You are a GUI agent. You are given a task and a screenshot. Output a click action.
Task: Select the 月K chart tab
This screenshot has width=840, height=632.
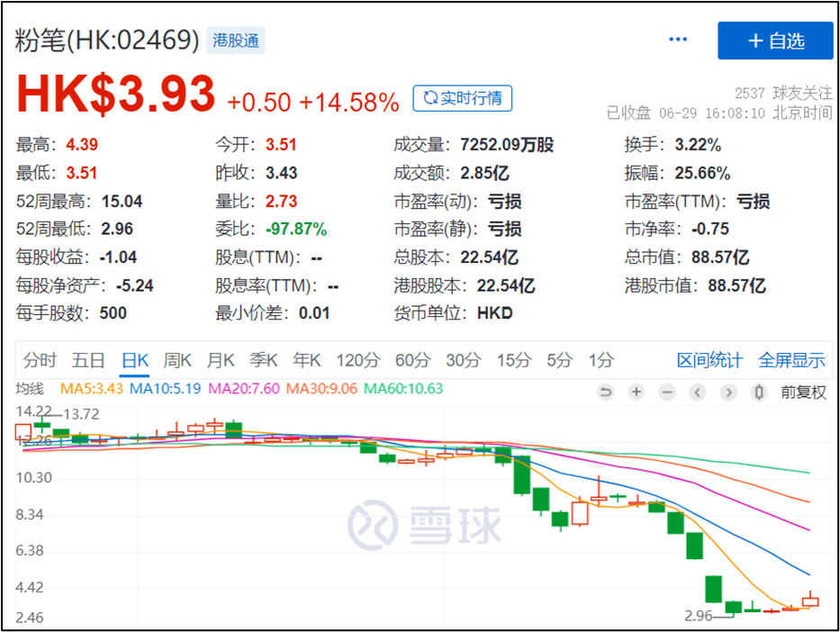pyautogui.click(x=221, y=360)
